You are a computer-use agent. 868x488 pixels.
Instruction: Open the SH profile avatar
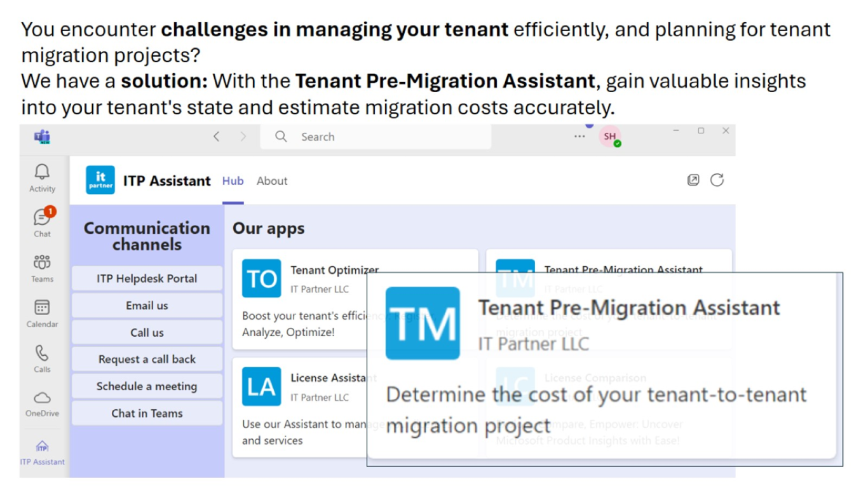coord(610,137)
